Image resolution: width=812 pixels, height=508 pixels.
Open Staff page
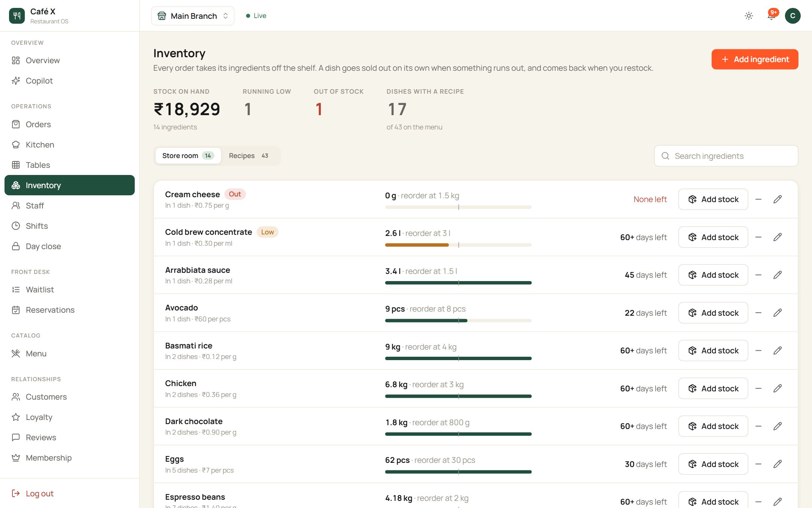coord(70,205)
